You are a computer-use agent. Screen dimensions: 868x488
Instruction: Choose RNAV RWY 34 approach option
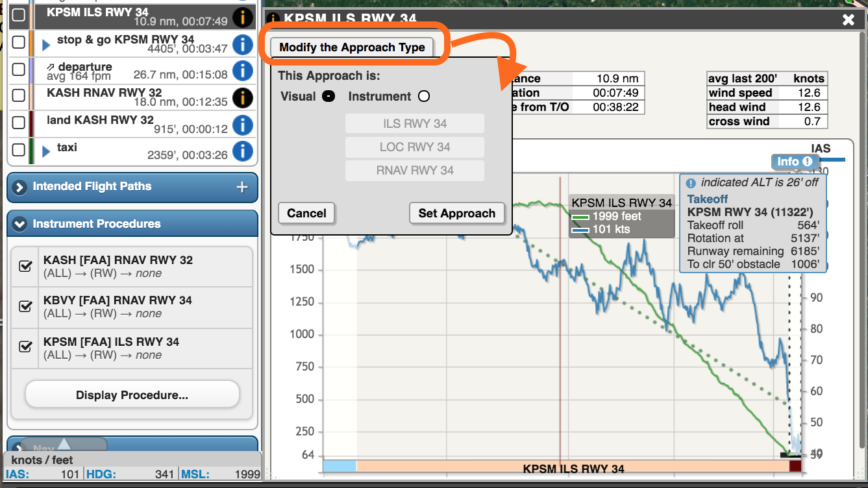coord(415,170)
